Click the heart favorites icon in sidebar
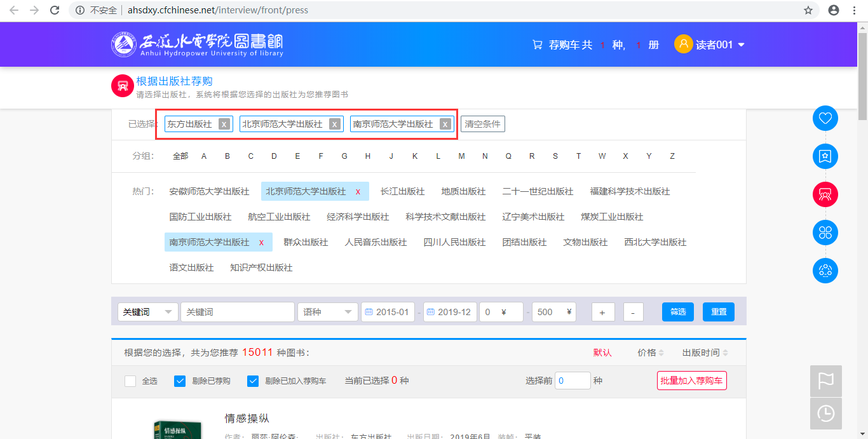This screenshot has width=868, height=439. click(825, 118)
